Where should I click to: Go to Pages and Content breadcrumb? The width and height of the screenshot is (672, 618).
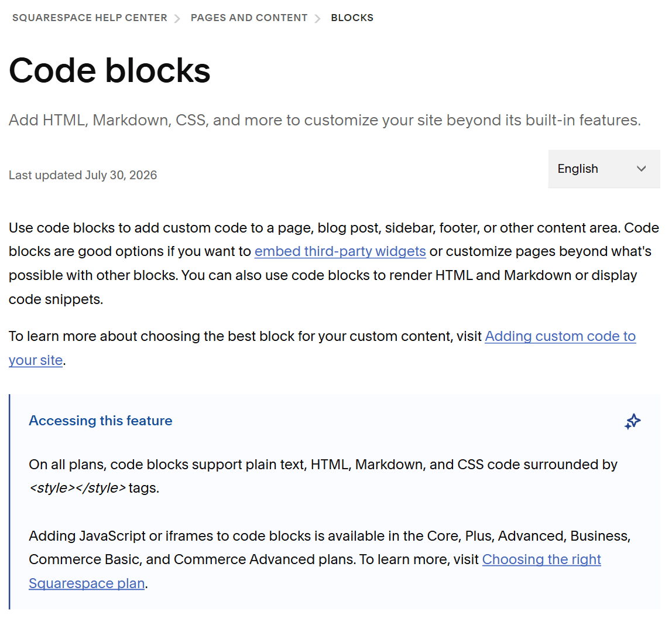point(249,18)
